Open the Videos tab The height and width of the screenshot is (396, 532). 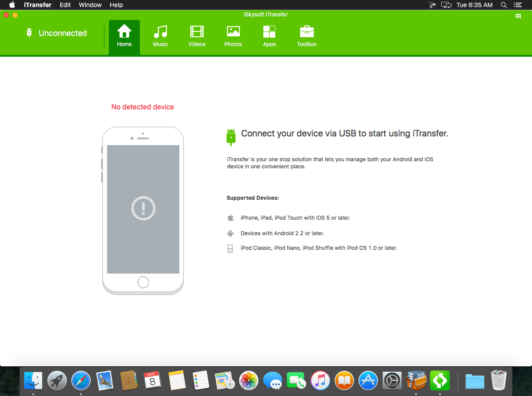[197, 37]
